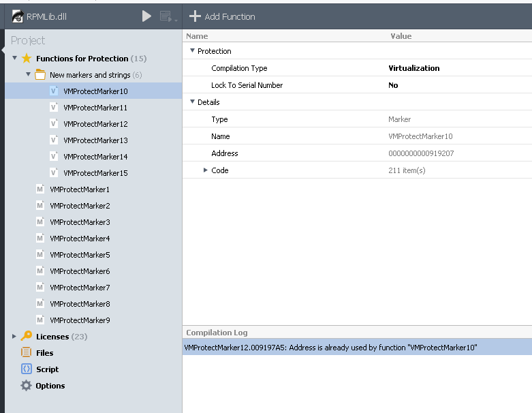532x413 pixels.
Task: Click the M icon of VMProtectMarker8
Action: click(x=40, y=303)
